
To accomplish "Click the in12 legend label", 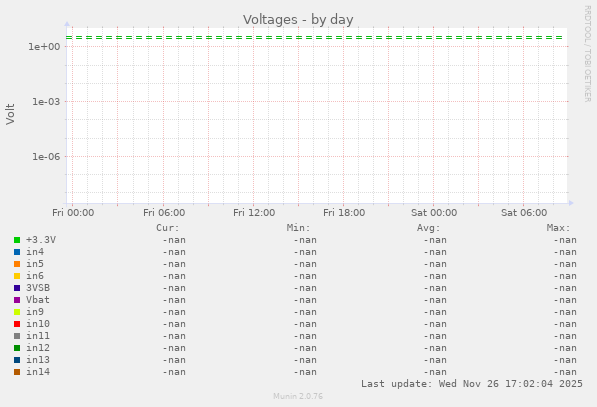I will pyautogui.click(x=38, y=348).
